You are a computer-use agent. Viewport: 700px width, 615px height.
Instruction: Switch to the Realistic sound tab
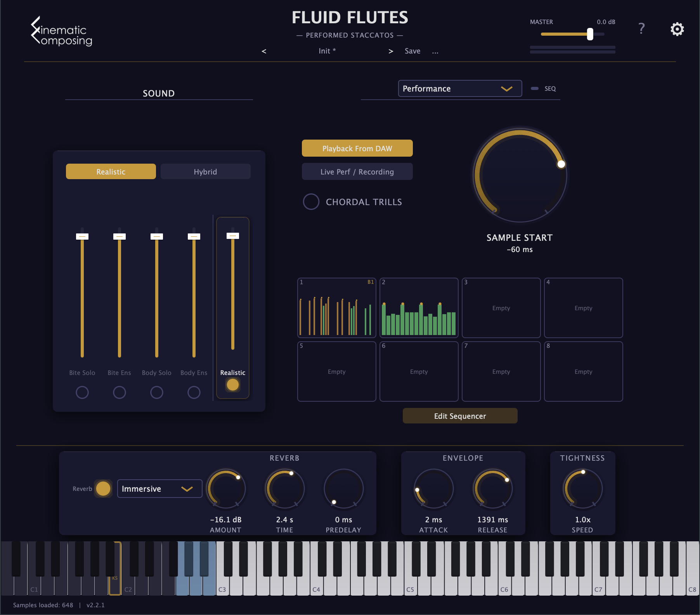[x=111, y=171]
